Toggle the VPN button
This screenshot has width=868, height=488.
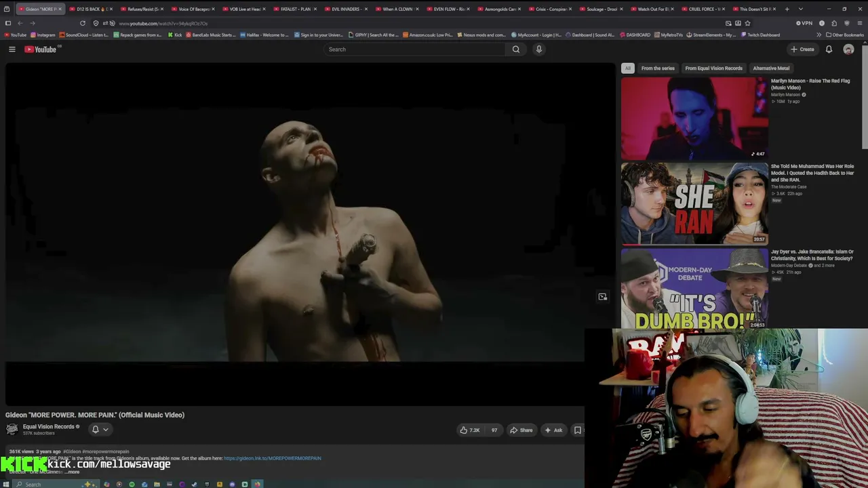804,23
